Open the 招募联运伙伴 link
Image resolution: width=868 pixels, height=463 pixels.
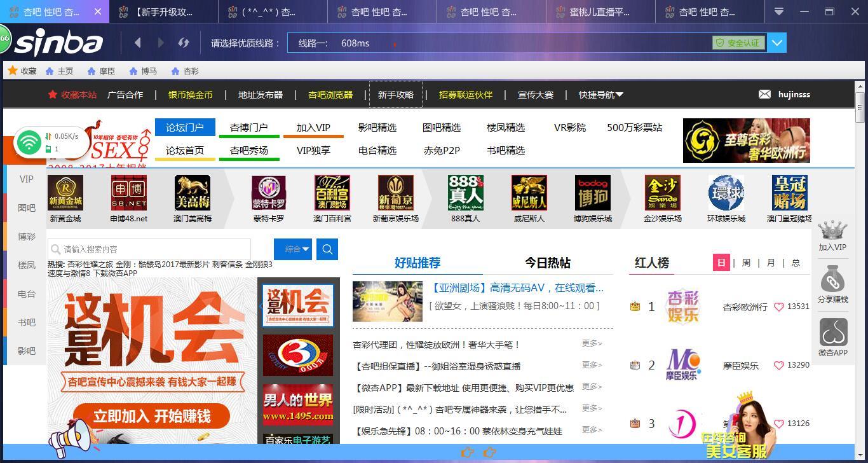(466, 95)
